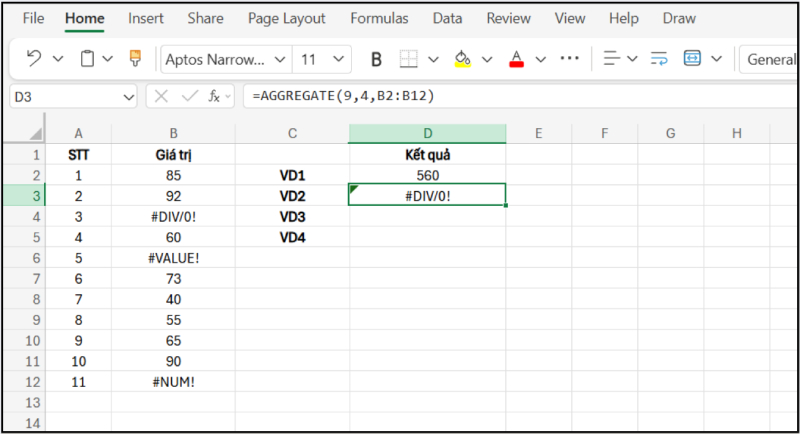Select the Kết quả header cell

(x=428, y=155)
